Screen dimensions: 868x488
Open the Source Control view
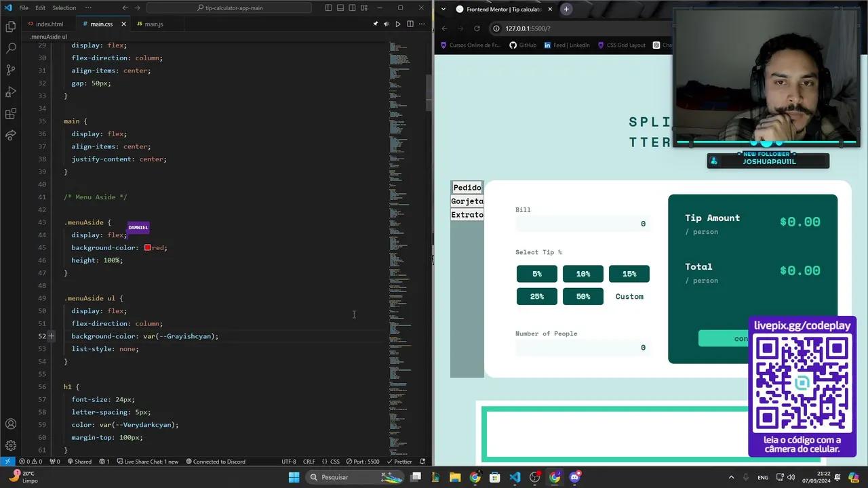click(x=11, y=70)
